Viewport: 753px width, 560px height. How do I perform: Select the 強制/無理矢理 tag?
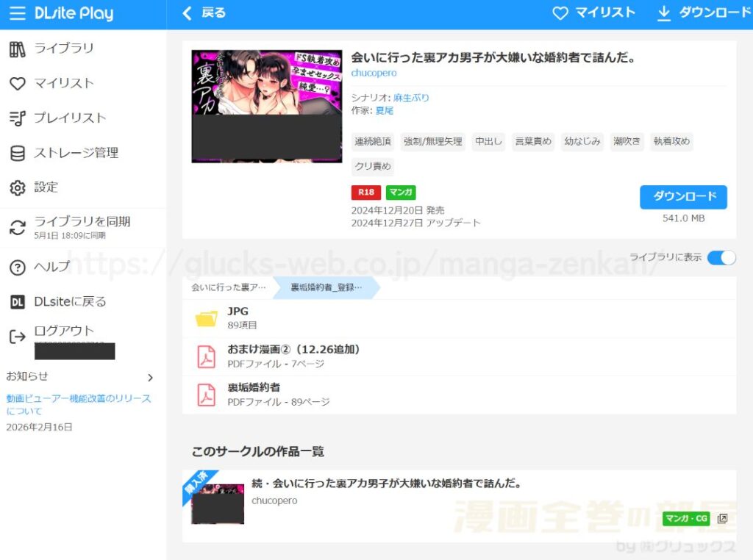point(432,142)
